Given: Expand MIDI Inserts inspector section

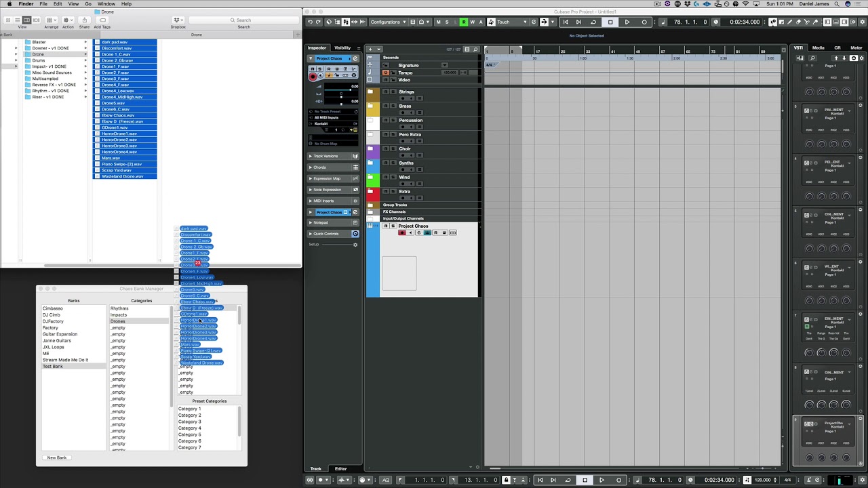Looking at the screenshot, I should click(x=334, y=201).
